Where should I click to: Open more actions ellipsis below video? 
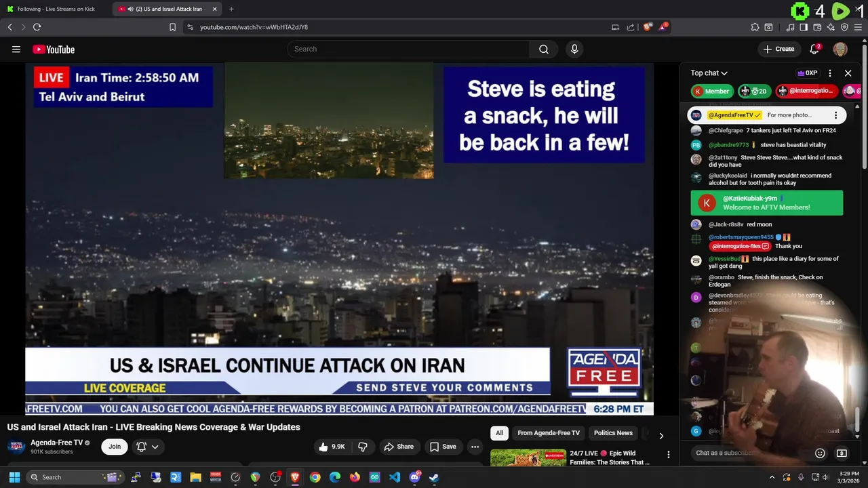[x=475, y=447]
